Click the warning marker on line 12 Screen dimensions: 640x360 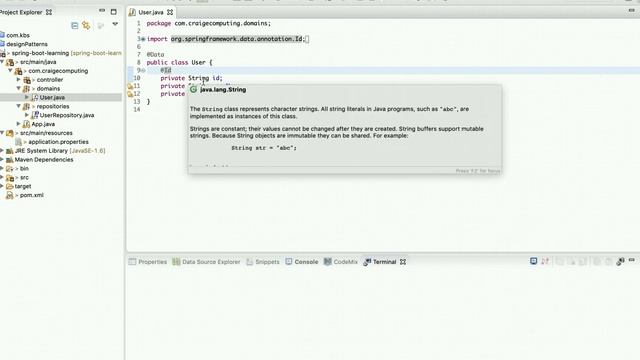130,94
